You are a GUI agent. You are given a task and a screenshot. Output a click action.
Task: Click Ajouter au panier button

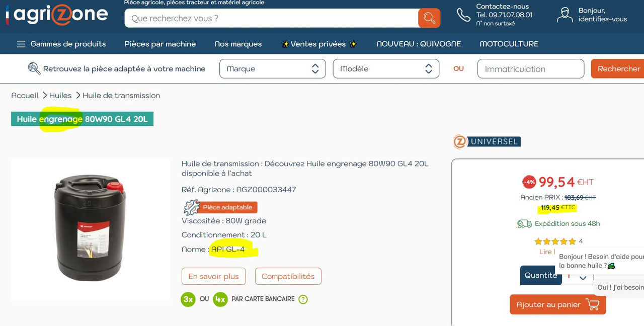(x=557, y=304)
